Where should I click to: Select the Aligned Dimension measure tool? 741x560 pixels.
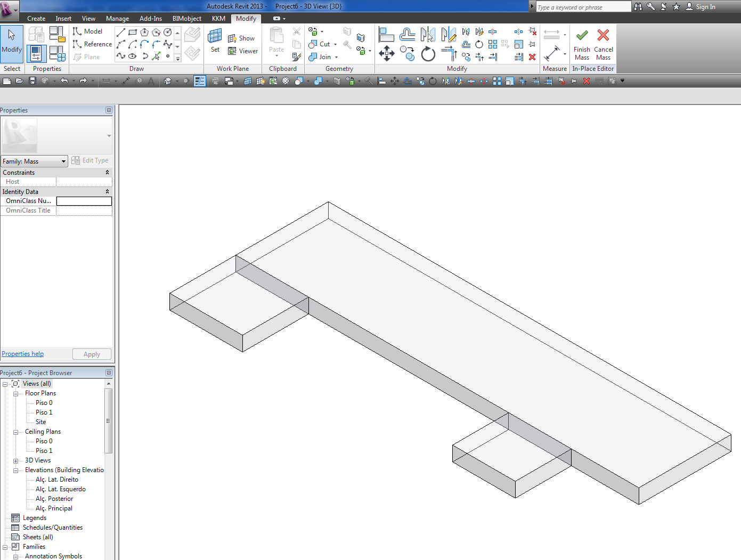(x=551, y=53)
